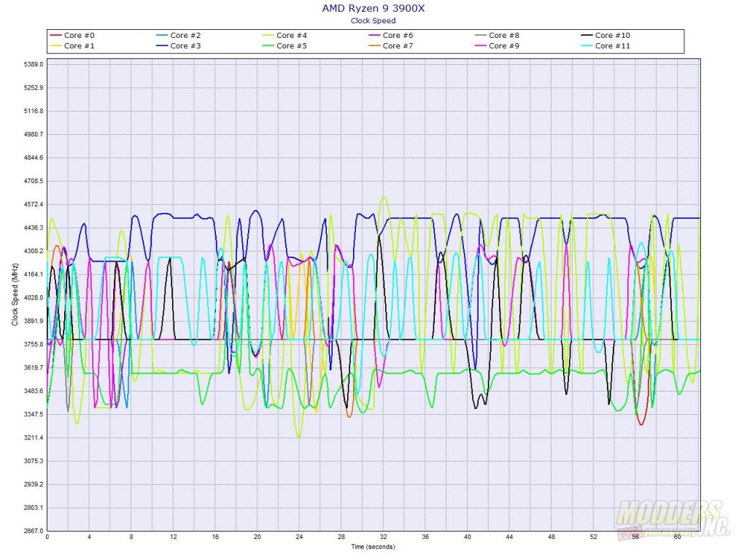Click the cyan Core #11 line swatch
The image size is (747, 560).
click(587, 46)
